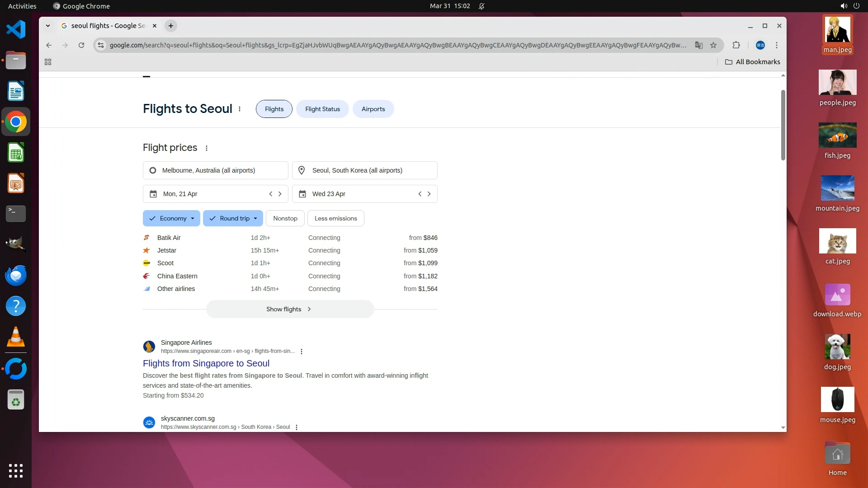868x488 pixels.
Task: Switch to the Airports tab
Action: point(373,109)
